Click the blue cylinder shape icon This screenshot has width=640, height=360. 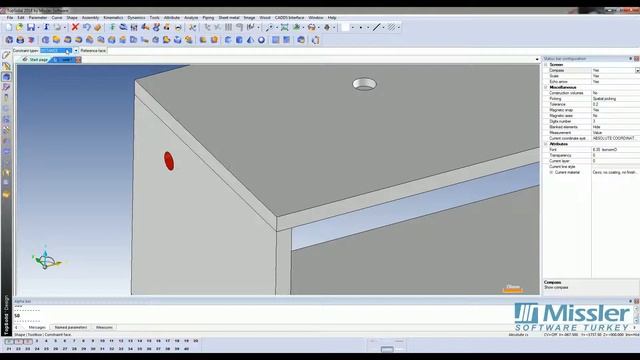coord(239,40)
